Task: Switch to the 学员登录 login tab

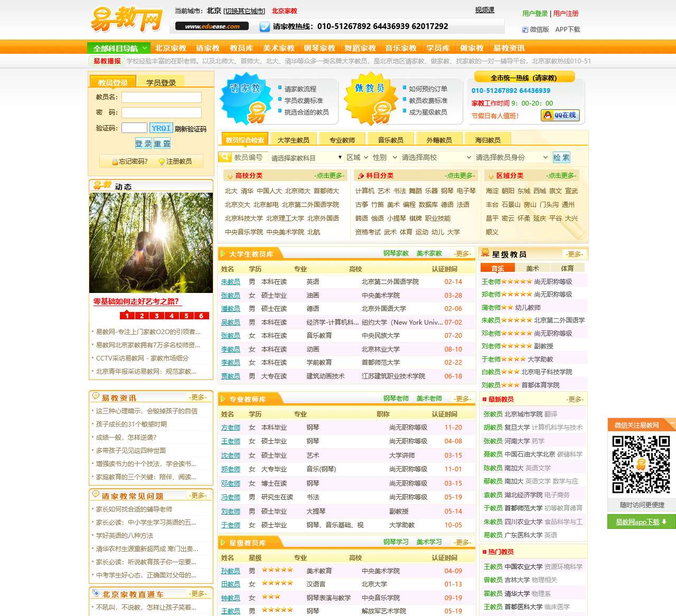Action: point(161,81)
